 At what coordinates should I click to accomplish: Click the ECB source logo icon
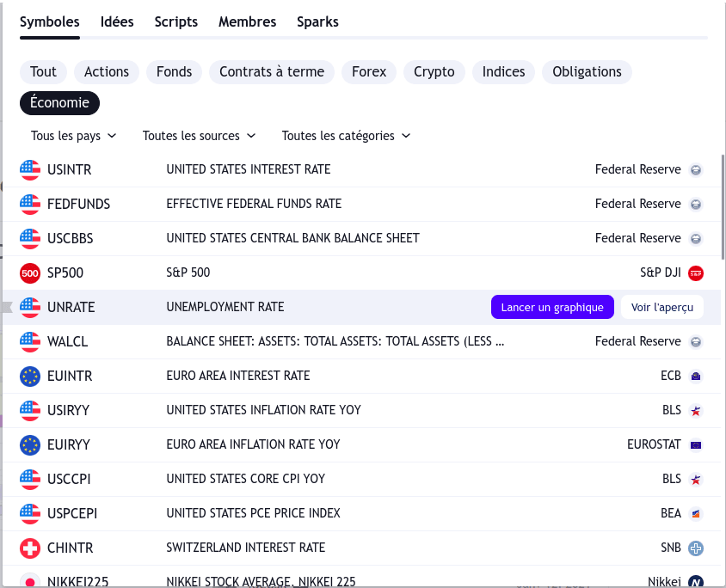(696, 376)
